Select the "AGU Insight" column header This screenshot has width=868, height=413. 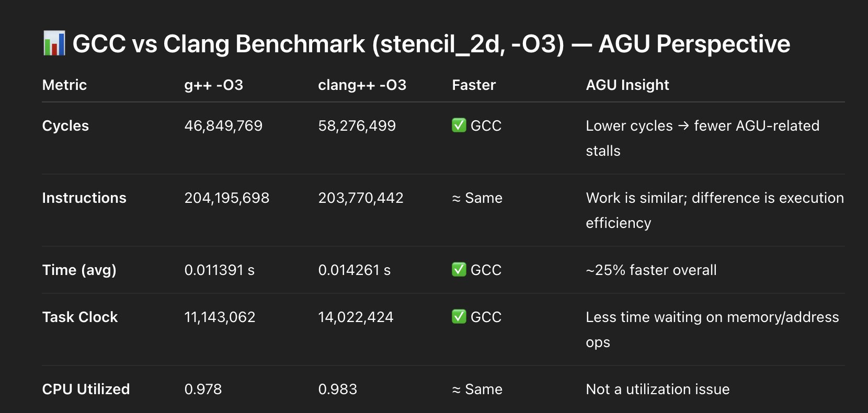tap(627, 85)
